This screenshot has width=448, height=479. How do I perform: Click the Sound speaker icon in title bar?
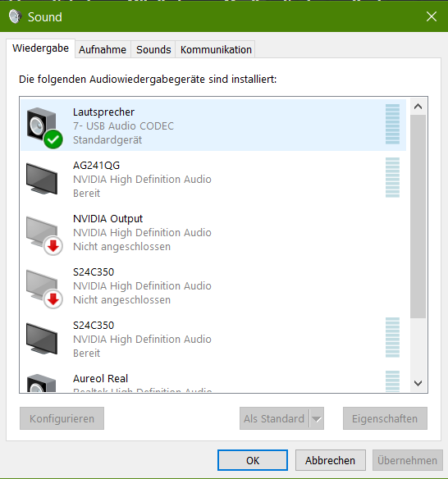click(15, 16)
